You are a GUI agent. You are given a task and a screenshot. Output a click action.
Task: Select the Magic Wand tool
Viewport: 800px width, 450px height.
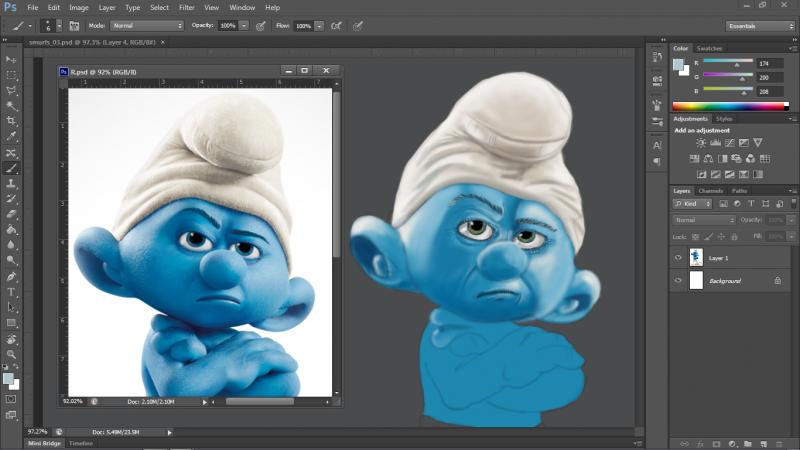11,106
